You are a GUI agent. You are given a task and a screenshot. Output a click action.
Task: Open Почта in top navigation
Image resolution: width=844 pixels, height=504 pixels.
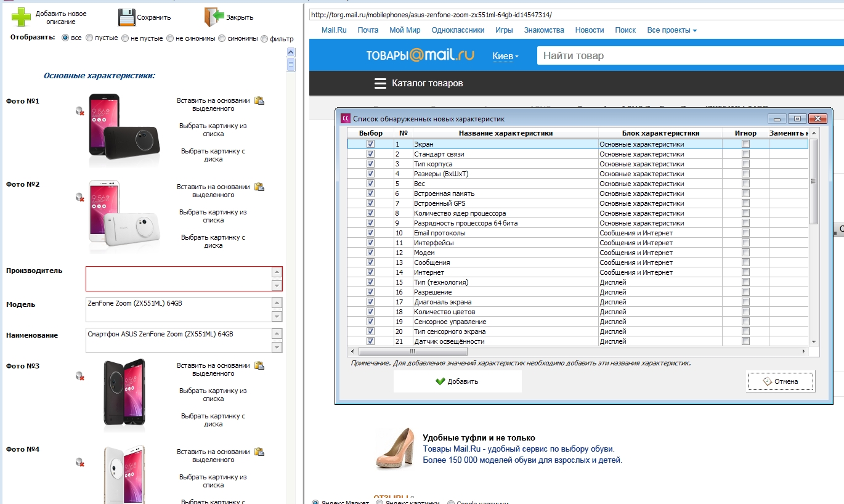click(x=368, y=30)
